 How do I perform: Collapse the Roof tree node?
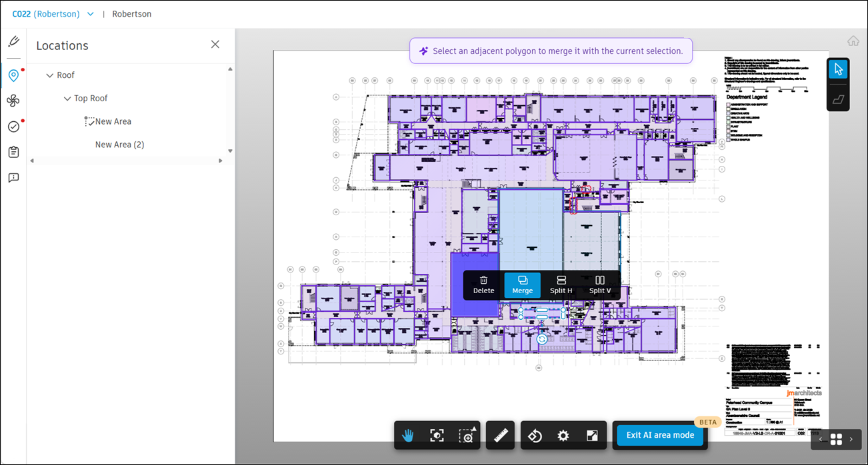49,75
